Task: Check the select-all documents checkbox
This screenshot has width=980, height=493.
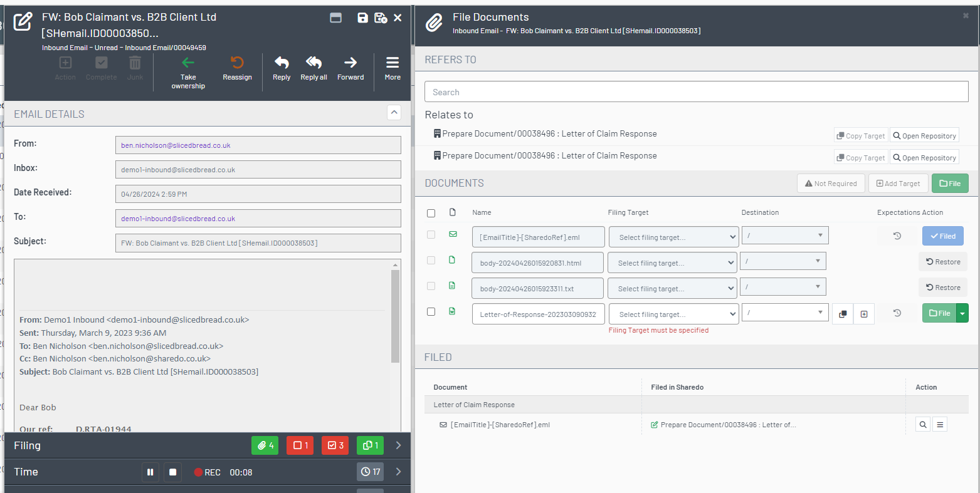Action: [x=431, y=213]
